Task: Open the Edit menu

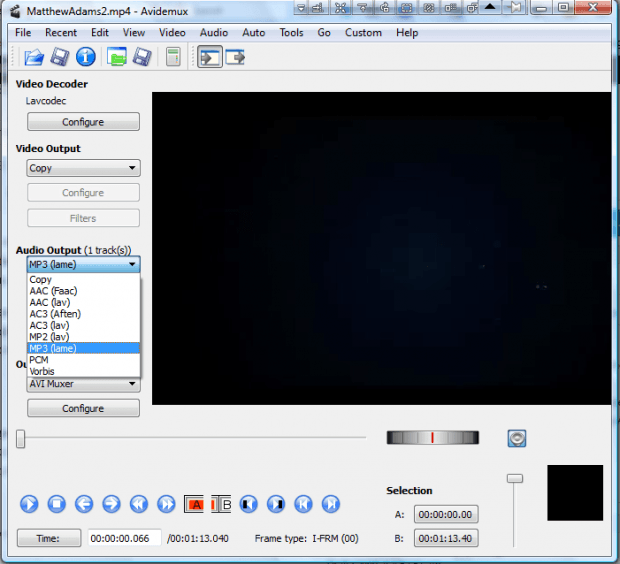Action: tap(100, 32)
